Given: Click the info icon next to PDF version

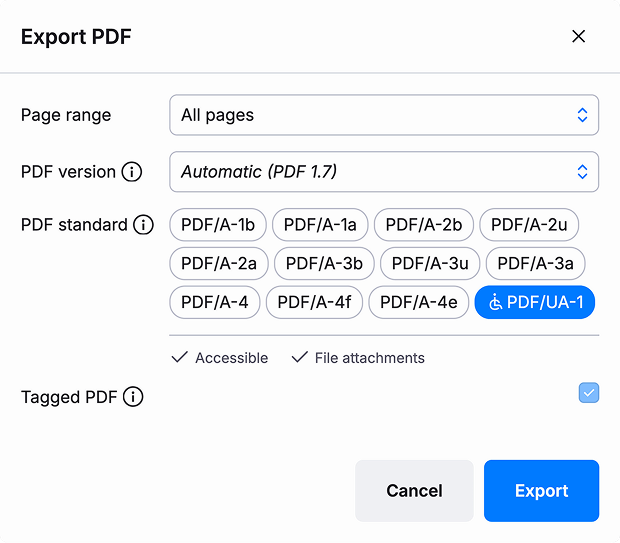Looking at the screenshot, I should pos(132,172).
